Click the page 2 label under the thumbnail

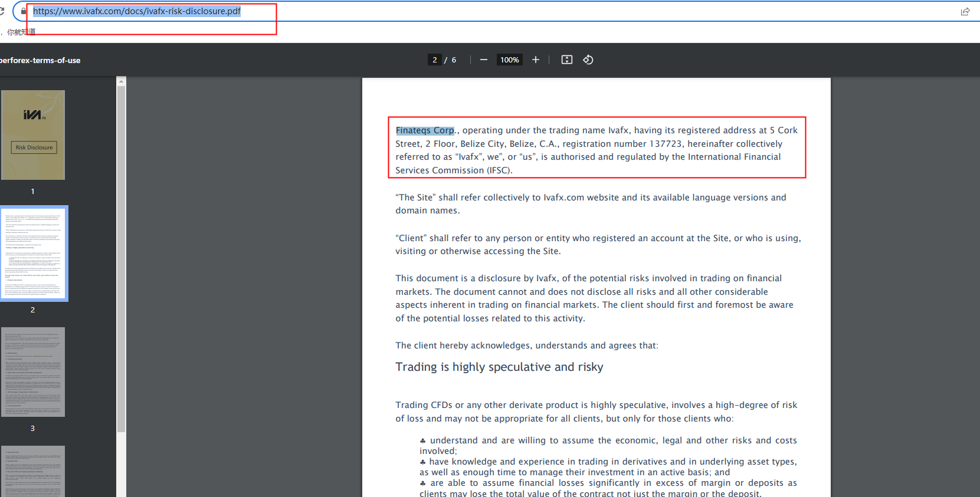coord(32,310)
